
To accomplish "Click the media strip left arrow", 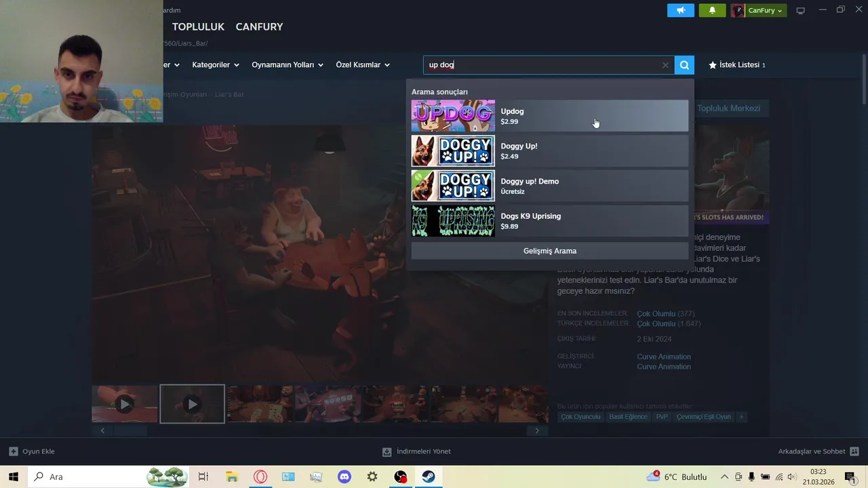I will tap(102, 430).
